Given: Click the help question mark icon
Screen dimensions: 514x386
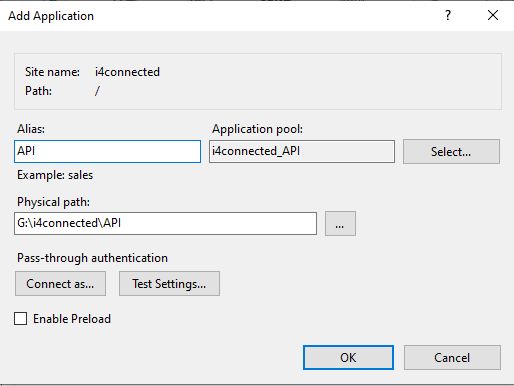Looking at the screenshot, I should tap(448, 15).
